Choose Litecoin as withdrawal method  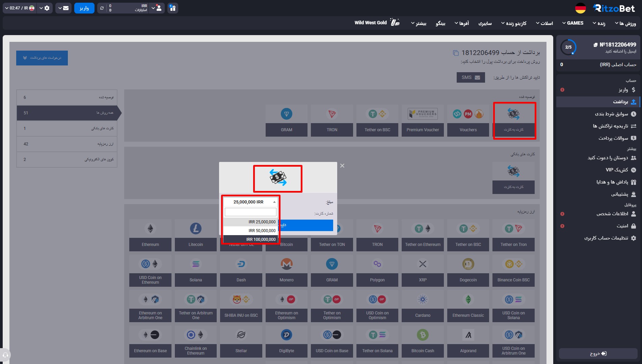196,235
